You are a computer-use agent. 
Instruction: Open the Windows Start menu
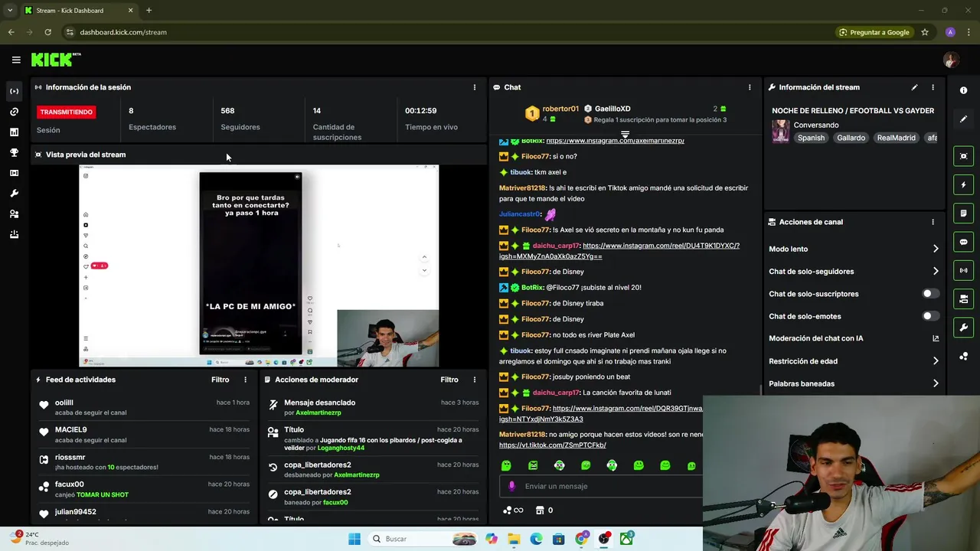[x=354, y=539]
